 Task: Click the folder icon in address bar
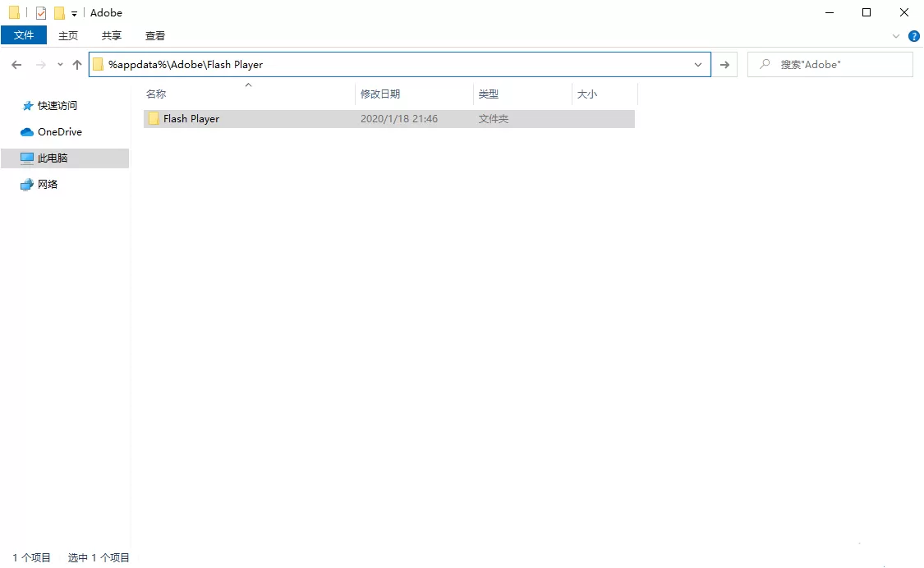pos(98,64)
